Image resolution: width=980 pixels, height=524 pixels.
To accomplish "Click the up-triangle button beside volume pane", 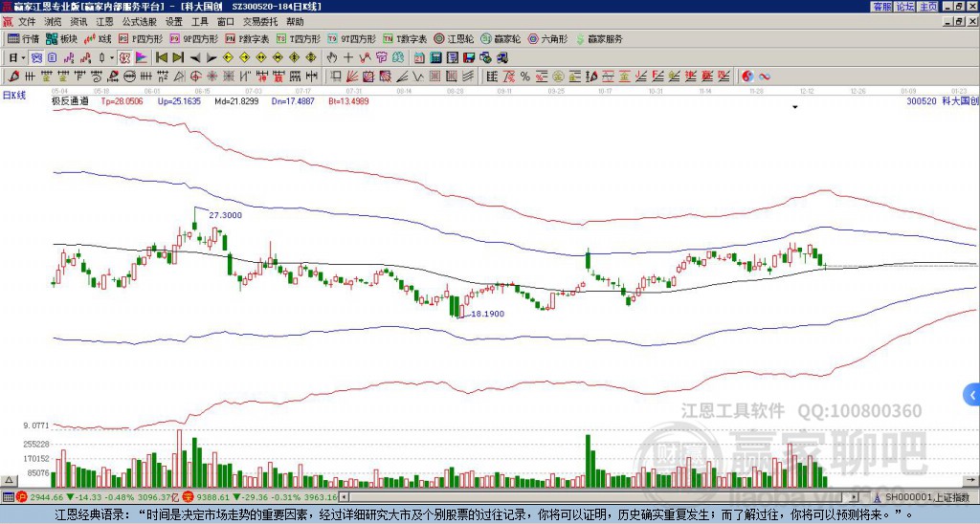I will 9,480.
